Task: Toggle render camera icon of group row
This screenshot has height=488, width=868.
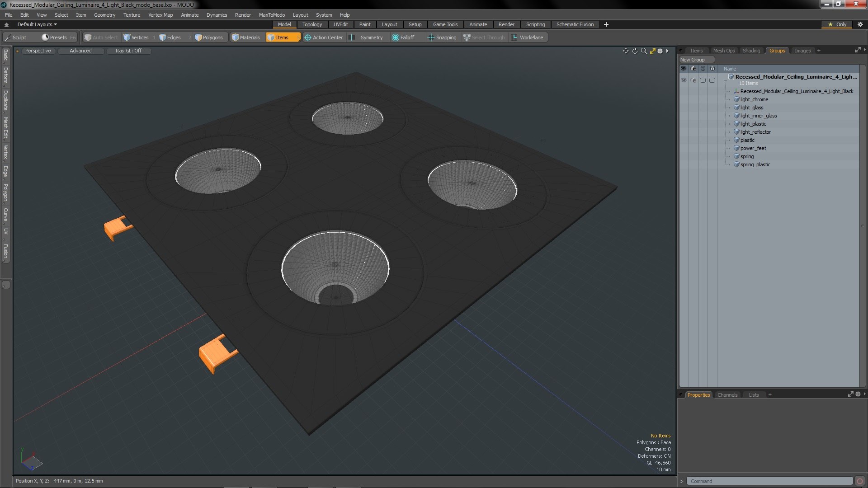Action: click(693, 80)
